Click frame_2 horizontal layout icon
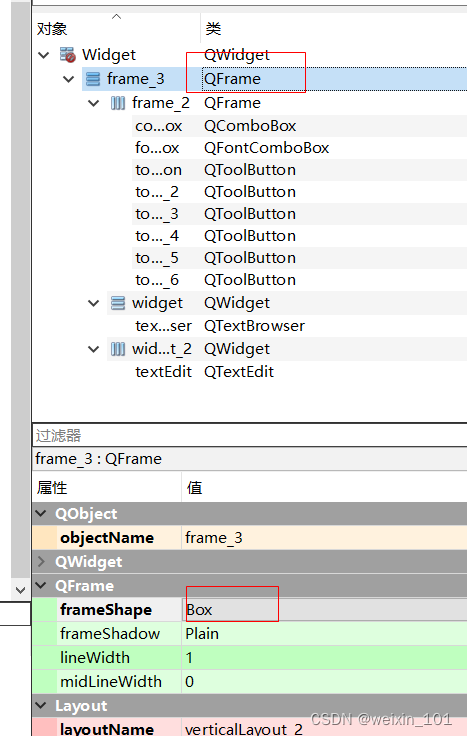 tap(118, 103)
